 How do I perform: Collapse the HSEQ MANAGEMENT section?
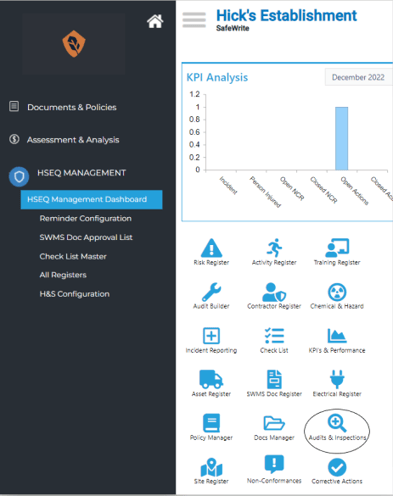tap(81, 173)
